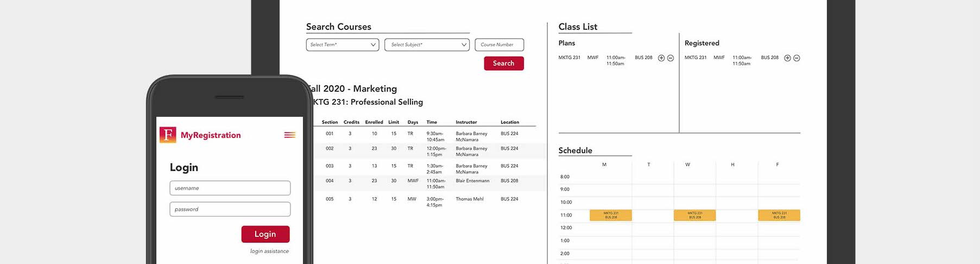The image size is (980, 264).
Task: Remove the Plans MKTG 231 class with minus
Action: [671, 58]
